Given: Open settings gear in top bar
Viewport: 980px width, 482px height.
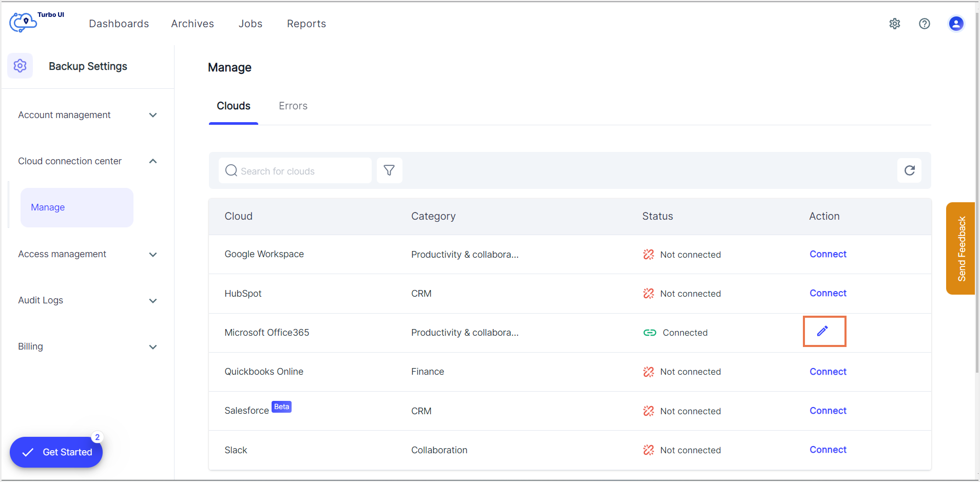Looking at the screenshot, I should (895, 24).
